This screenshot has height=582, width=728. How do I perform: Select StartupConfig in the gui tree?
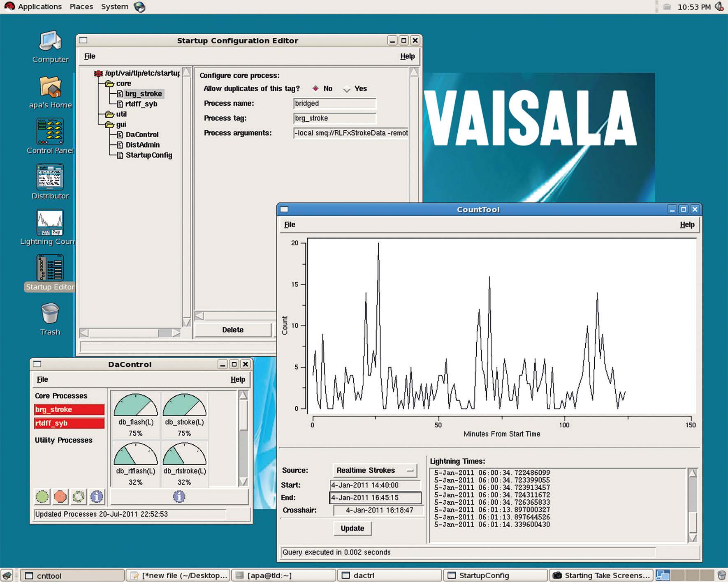point(149,155)
